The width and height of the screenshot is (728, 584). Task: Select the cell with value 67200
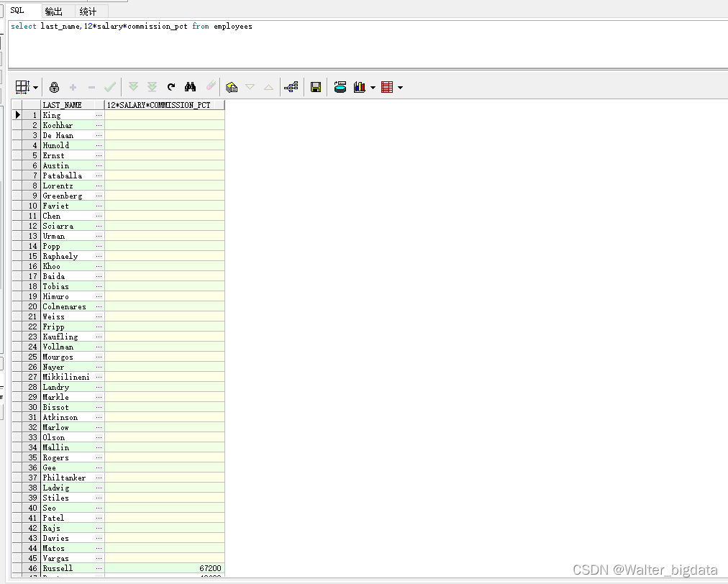tap(165, 568)
